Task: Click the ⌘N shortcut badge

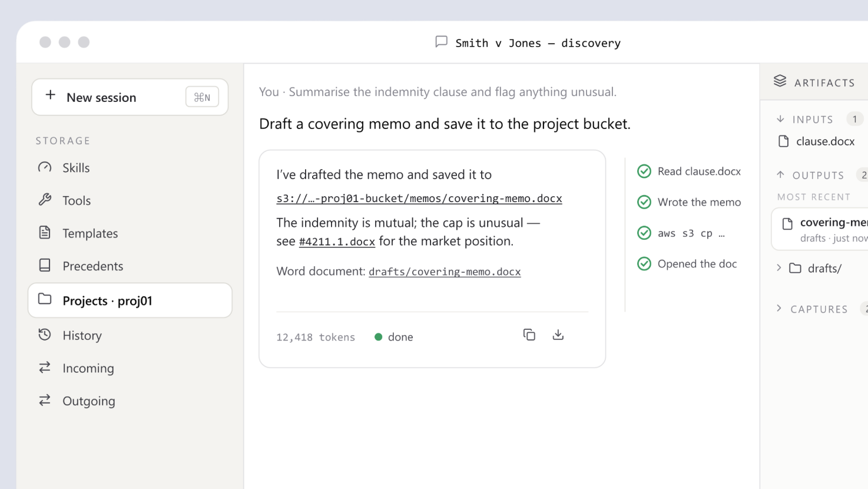Action: click(x=202, y=97)
